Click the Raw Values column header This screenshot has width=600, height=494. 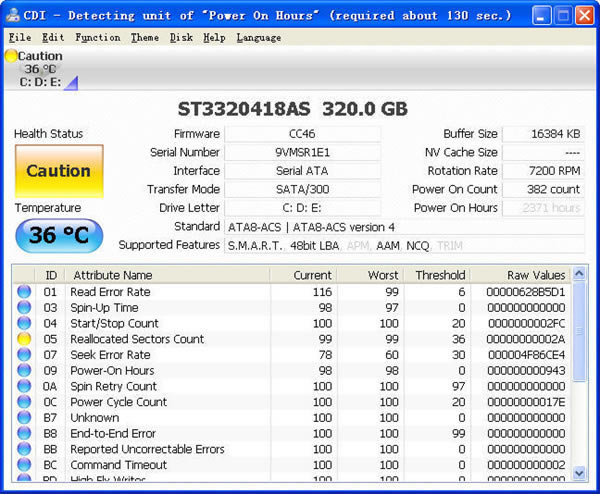pyautogui.click(x=536, y=275)
